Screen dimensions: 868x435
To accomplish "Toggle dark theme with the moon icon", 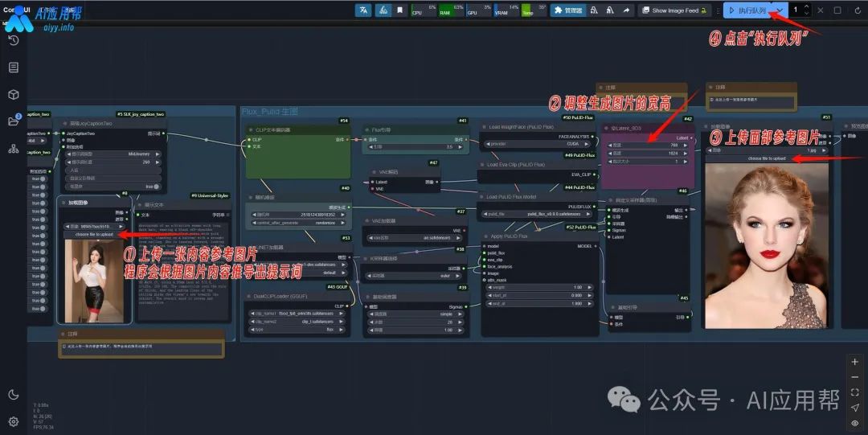I will [x=14, y=395].
